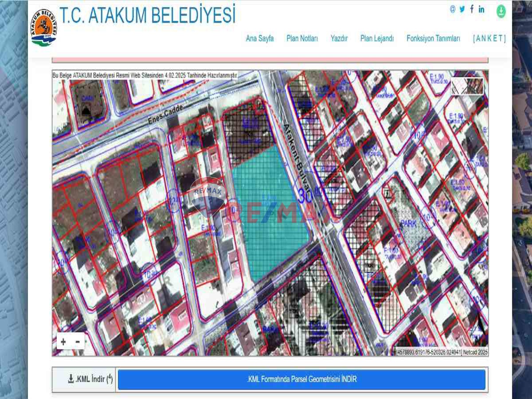The width and height of the screenshot is (532, 399).
Task: Toggle the map layer switcher thumbnail
Action: coord(467,86)
